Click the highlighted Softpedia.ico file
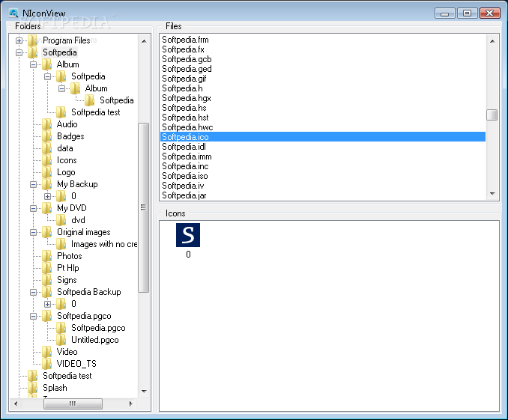The width and height of the screenshot is (508, 420). tap(323, 137)
